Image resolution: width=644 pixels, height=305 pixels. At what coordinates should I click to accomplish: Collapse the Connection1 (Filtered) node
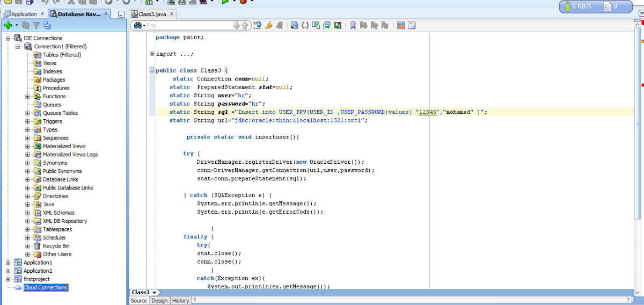click(x=18, y=47)
